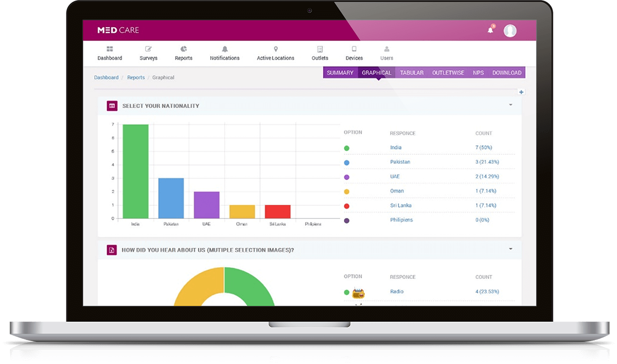Viewport: 617px width, 364px height.
Task: Click the red Sri Lanka legend dot
Action: [347, 206]
